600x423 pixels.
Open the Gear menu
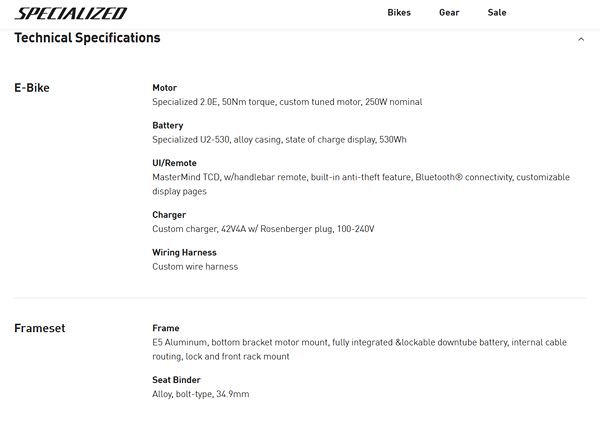point(449,13)
